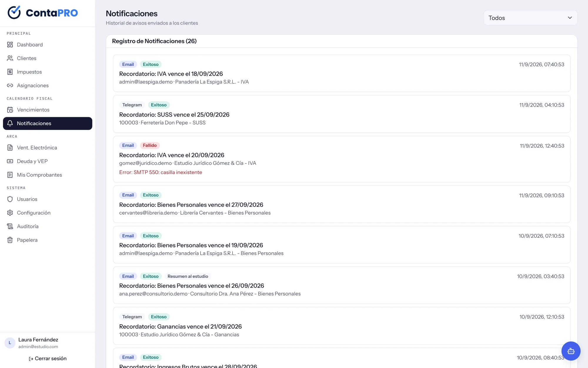Image resolution: width=588 pixels, height=368 pixels.
Task: Click Fallido status badge
Action: (x=150, y=145)
